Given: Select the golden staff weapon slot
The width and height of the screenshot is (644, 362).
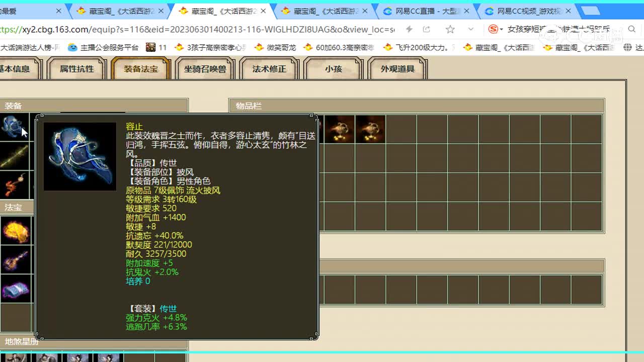Looking at the screenshot, I should pos(14,156).
